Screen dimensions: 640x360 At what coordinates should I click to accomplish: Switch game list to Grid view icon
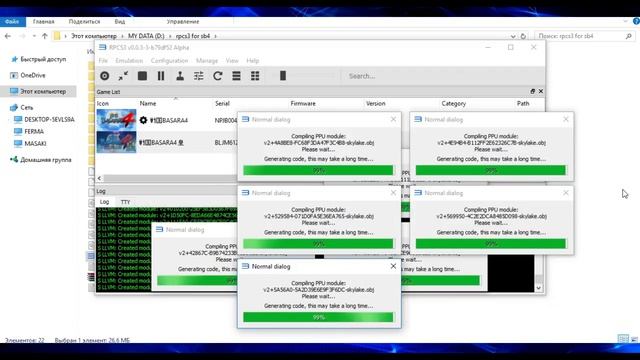click(x=255, y=76)
